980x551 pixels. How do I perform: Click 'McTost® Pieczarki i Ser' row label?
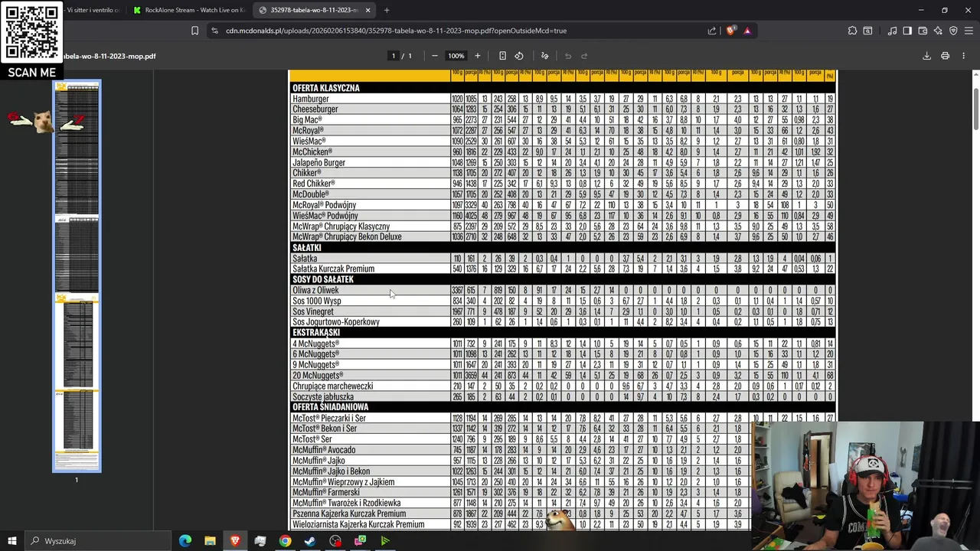pos(329,419)
